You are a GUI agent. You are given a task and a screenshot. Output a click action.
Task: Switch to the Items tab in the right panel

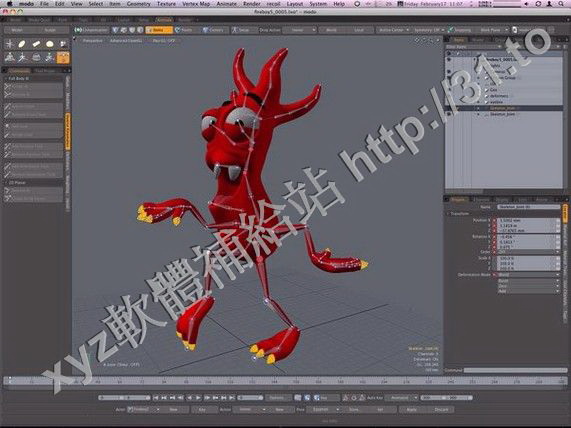[459, 40]
